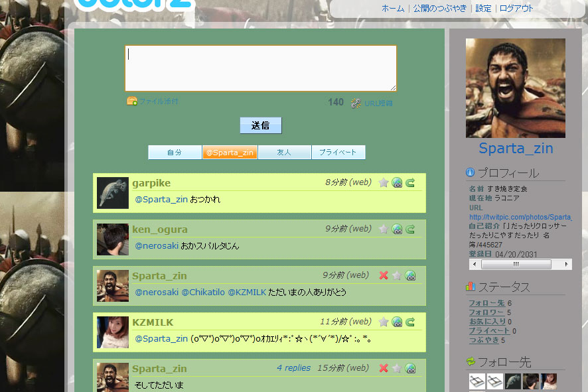Click the repost arrow on ken_ogura's post
This screenshot has height=392, width=588.
point(410,229)
